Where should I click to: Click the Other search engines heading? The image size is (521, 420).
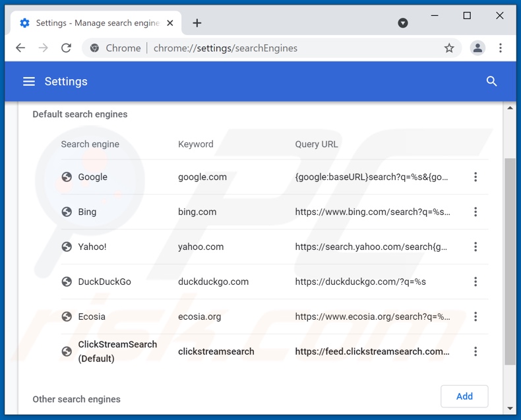(x=77, y=399)
